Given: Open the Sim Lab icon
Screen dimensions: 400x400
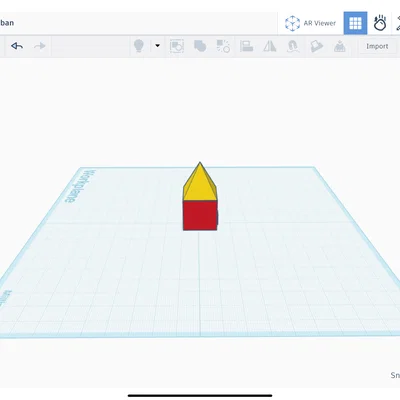Looking at the screenshot, I should (x=380, y=23).
